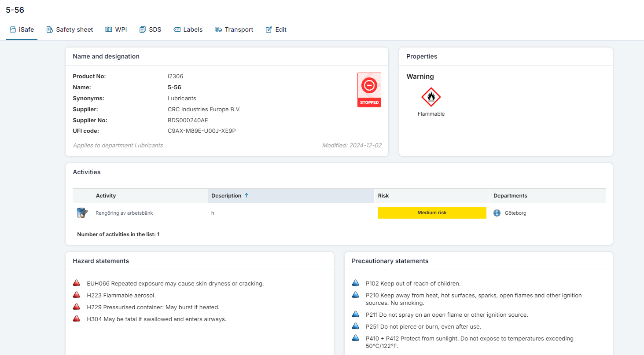The width and height of the screenshot is (644, 355).
Task: Click the paint bucket activity icon
Action: point(82,213)
